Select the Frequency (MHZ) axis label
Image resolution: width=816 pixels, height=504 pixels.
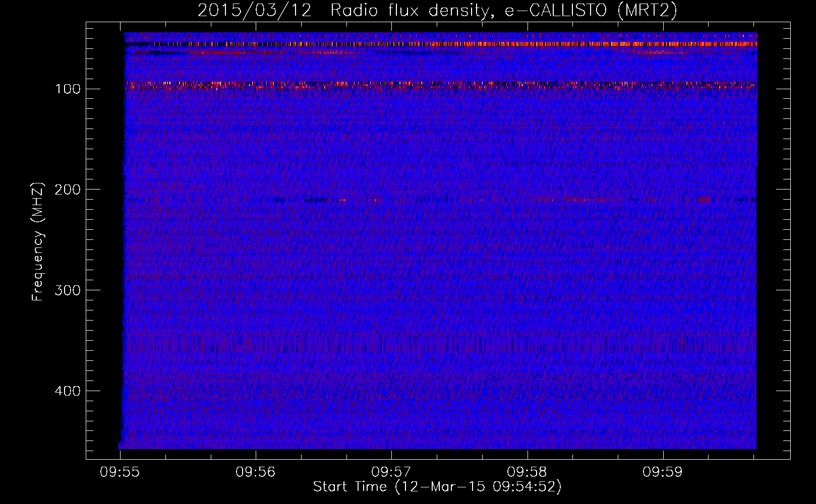(38, 241)
